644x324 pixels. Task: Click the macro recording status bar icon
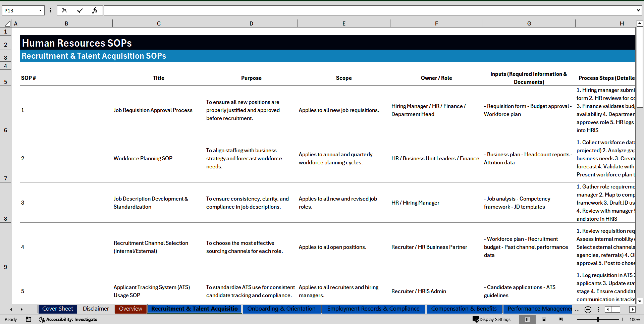pos(29,319)
